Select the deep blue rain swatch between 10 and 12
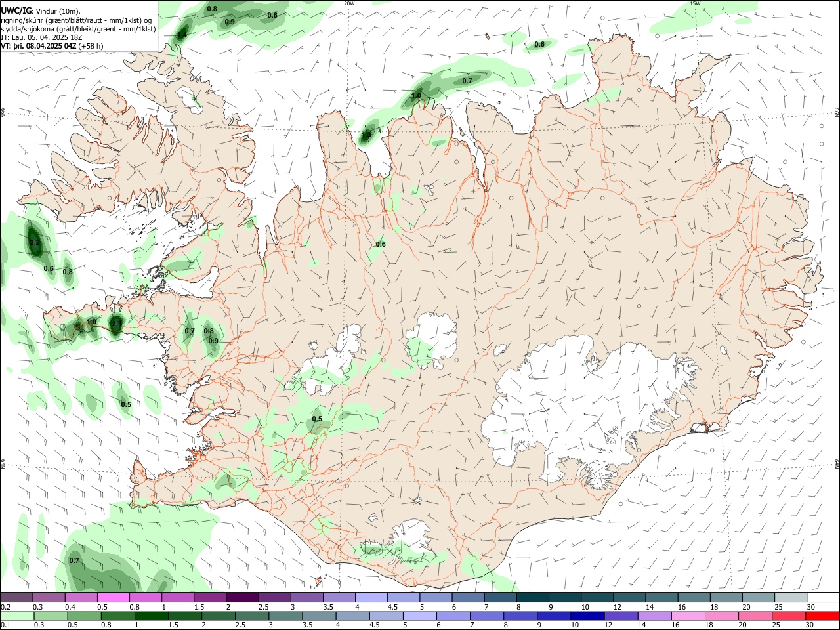Screen dimensions: 840x630 (586, 616)
